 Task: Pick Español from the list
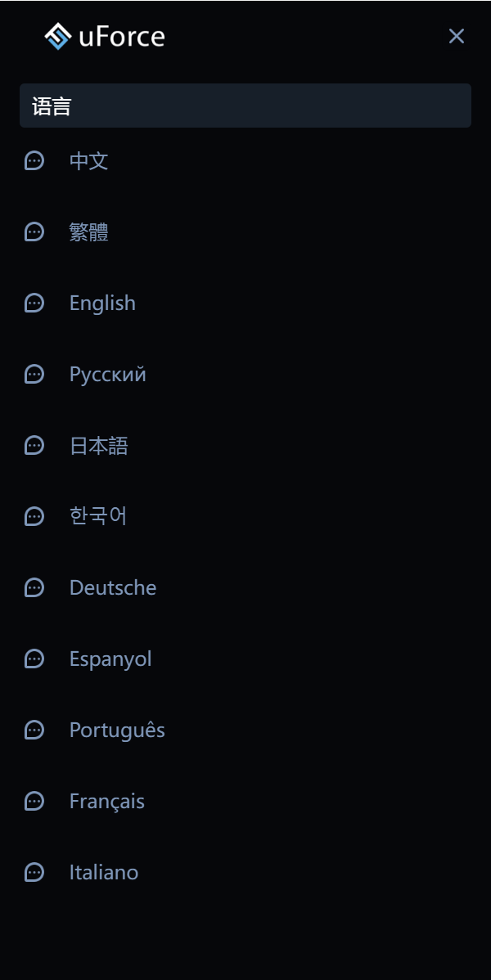(x=110, y=659)
